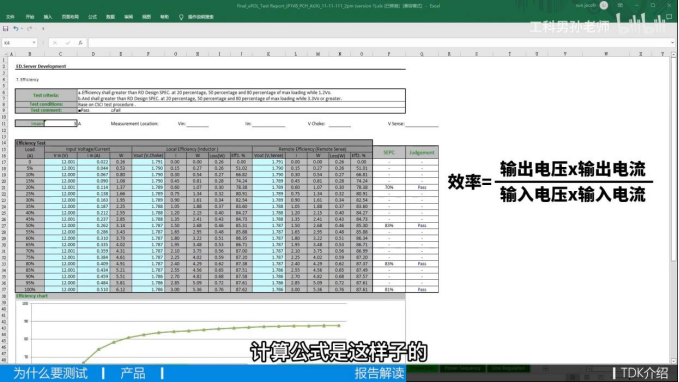Select column header C
The height and width of the screenshot is (382, 679).
60,54
